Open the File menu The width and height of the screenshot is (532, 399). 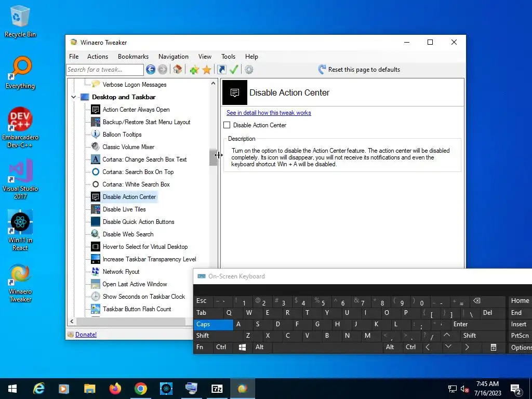click(x=74, y=57)
